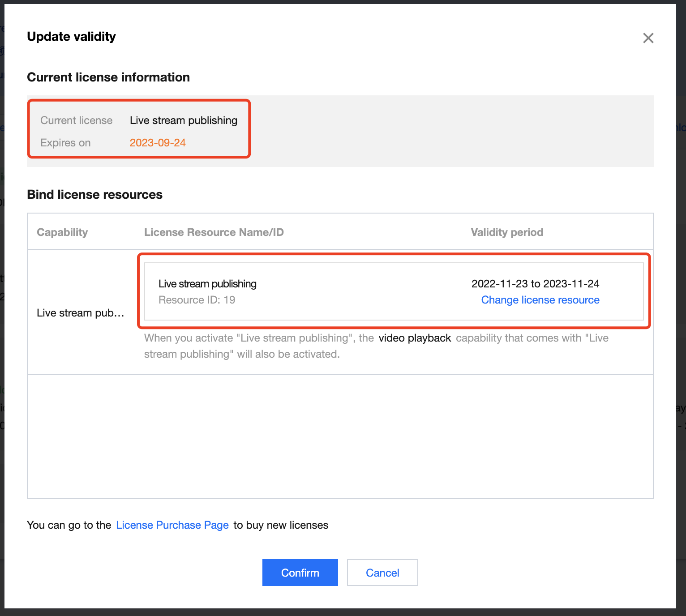This screenshot has width=686, height=616.
Task: Click the Confirm button
Action: (x=300, y=573)
